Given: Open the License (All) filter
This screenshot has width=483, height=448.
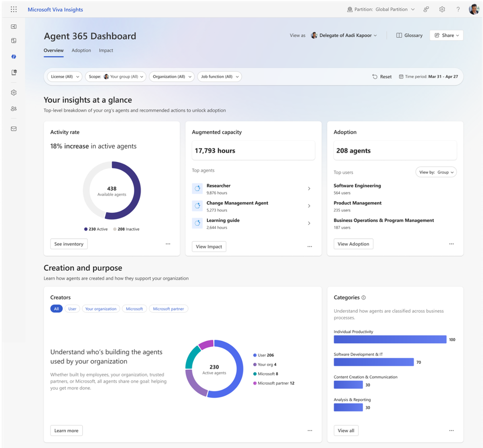Looking at the screenshot, I should (65, 77).
